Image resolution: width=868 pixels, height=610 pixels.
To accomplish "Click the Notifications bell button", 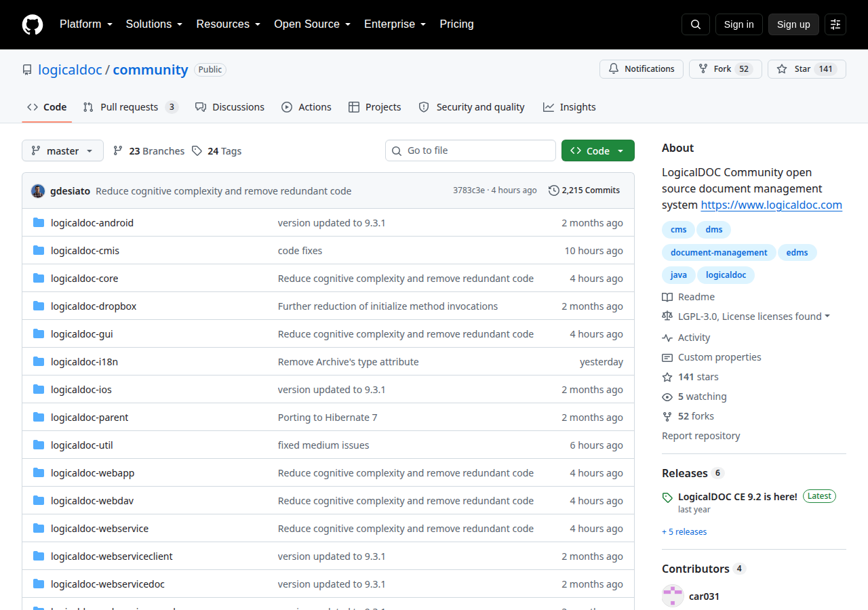I will (x=642, y=69).
